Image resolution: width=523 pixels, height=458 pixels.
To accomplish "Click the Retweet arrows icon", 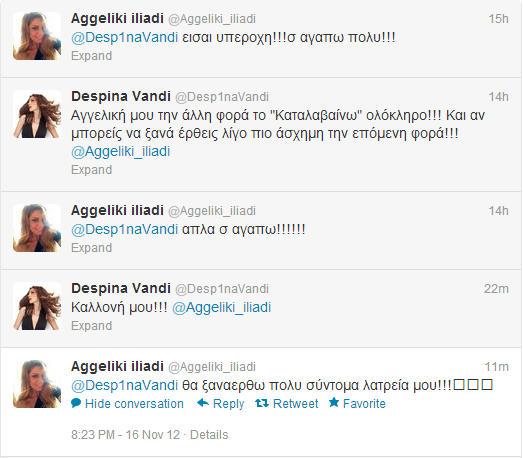I will pos(262,403).
